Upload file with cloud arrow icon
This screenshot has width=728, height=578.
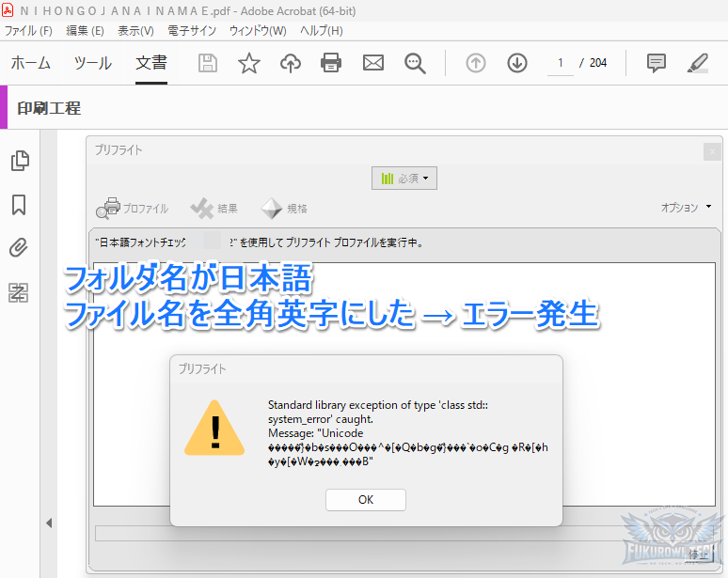click(291, 63)
